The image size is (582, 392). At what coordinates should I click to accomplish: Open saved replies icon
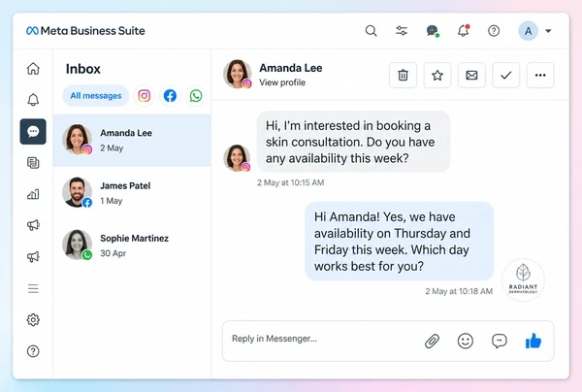(x=500, y=341)
